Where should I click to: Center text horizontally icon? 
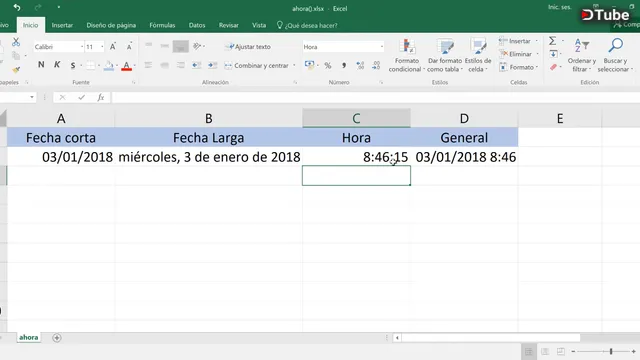click(164, 65)
